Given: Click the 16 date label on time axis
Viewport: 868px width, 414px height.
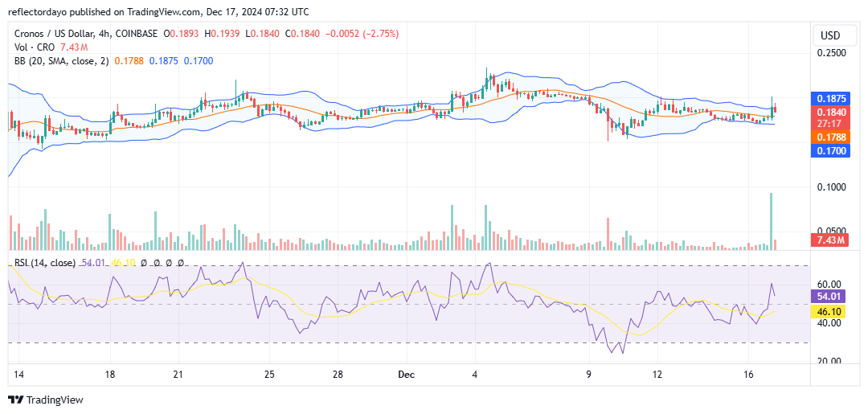Looking at the screenshot, I should (x=748, y=375).
